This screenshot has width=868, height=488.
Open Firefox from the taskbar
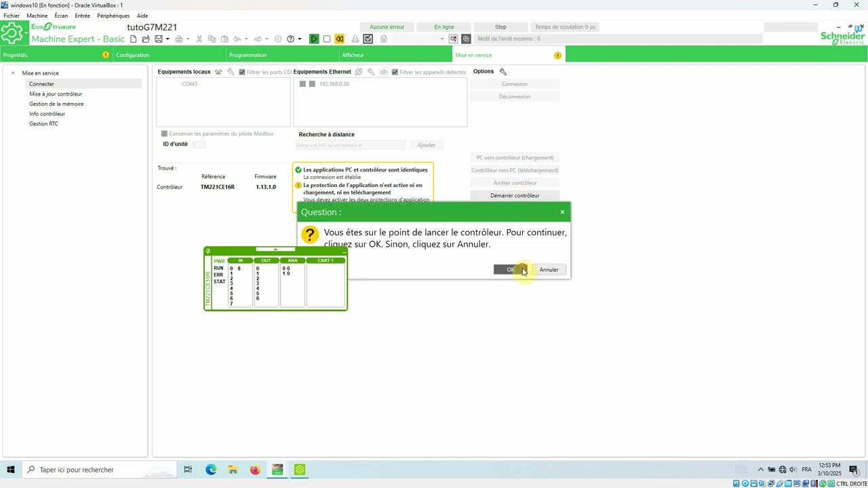click(x=255, y=470)
